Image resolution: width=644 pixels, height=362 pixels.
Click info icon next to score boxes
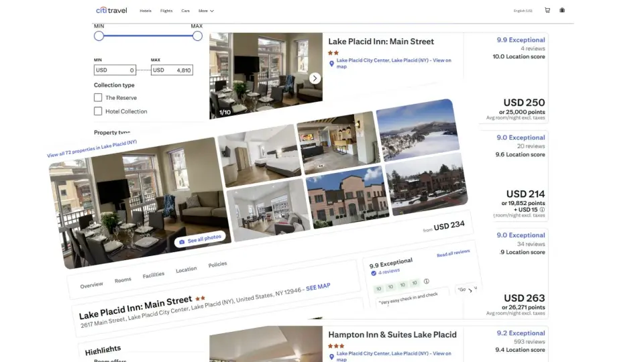pyautogui.click(x=427, y=281)
